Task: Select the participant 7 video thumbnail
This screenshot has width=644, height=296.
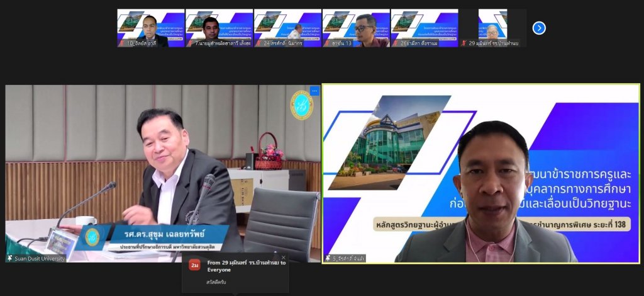Action: pos(219,28)
